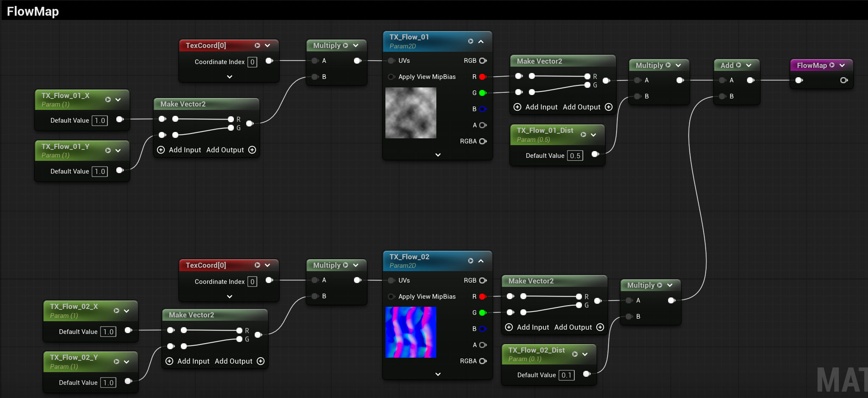The height and width of the screenshot is (398, 868).
Task: Click Add Input on the top-left Make Vector2
Action: [179, 150]
